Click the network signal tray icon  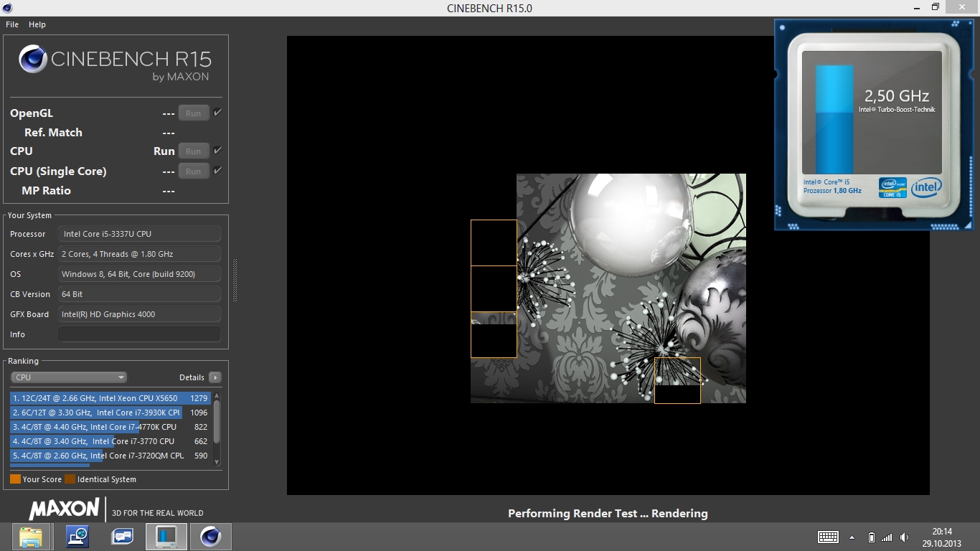(887, 537)
